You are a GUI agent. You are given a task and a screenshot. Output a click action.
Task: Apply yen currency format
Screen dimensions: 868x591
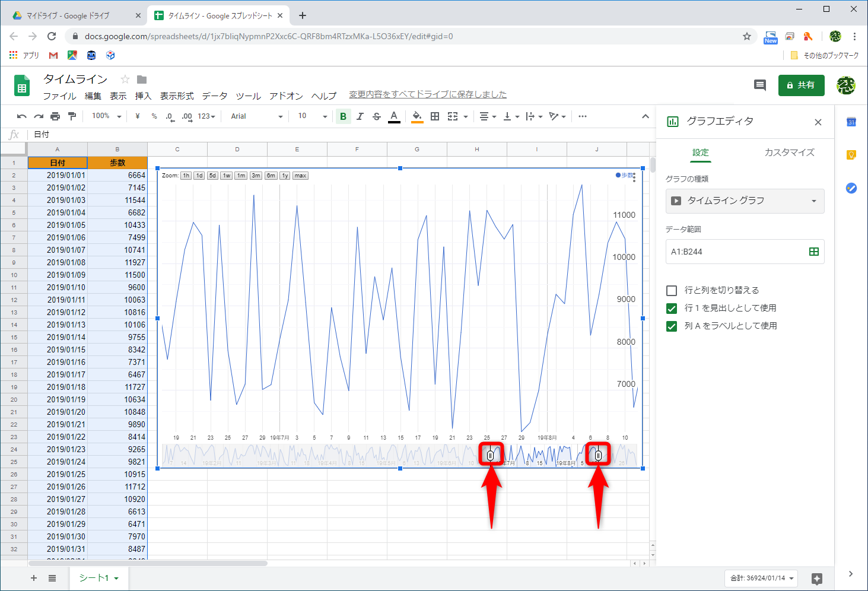138,116
